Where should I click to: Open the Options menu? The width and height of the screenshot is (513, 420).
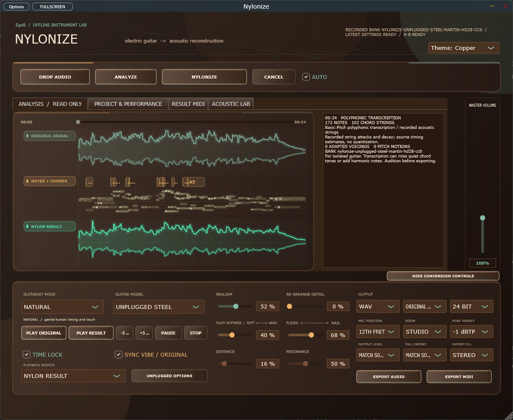click(16, 7)
